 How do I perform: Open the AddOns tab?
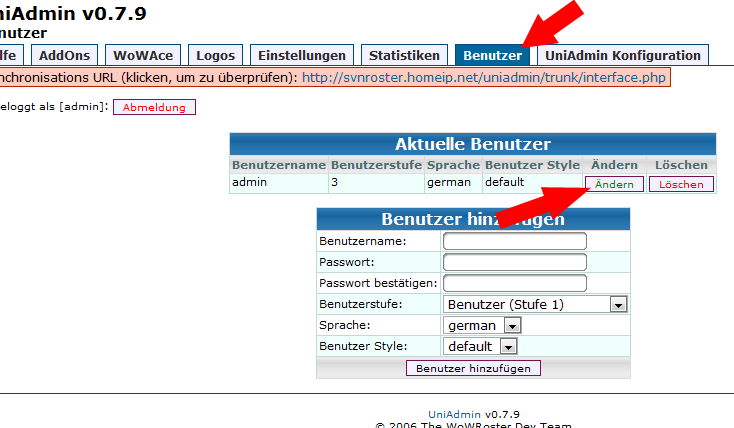tap(63, 55)
